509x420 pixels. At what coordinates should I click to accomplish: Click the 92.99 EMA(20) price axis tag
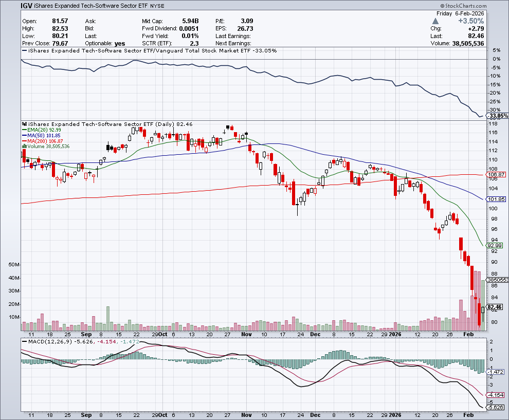tap(495, 246)
